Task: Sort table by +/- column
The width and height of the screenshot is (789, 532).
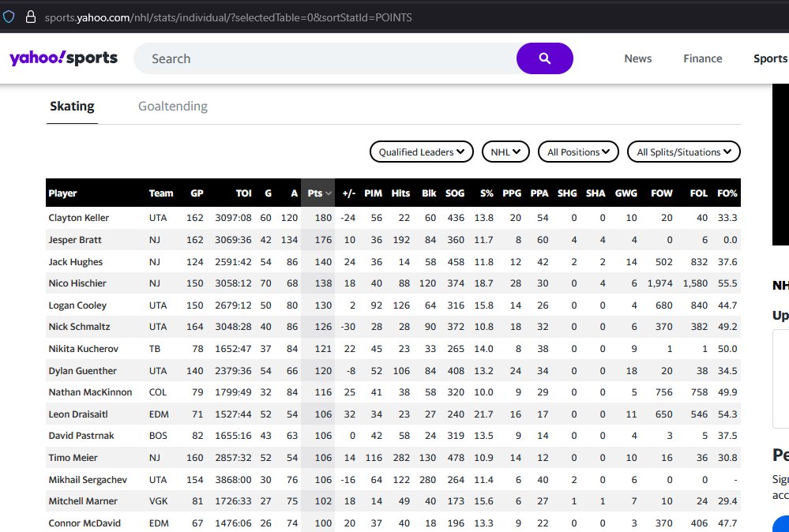Action: pyautogui.click(x=349, y=193)
